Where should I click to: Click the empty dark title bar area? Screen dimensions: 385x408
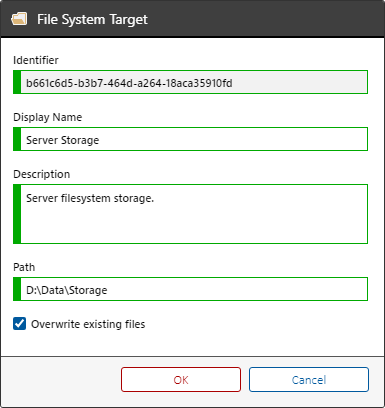267,19
